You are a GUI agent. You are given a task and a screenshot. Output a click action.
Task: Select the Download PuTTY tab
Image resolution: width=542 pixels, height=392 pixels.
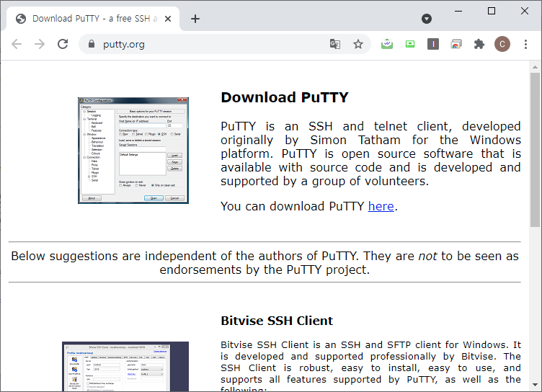tap(93, 19)
